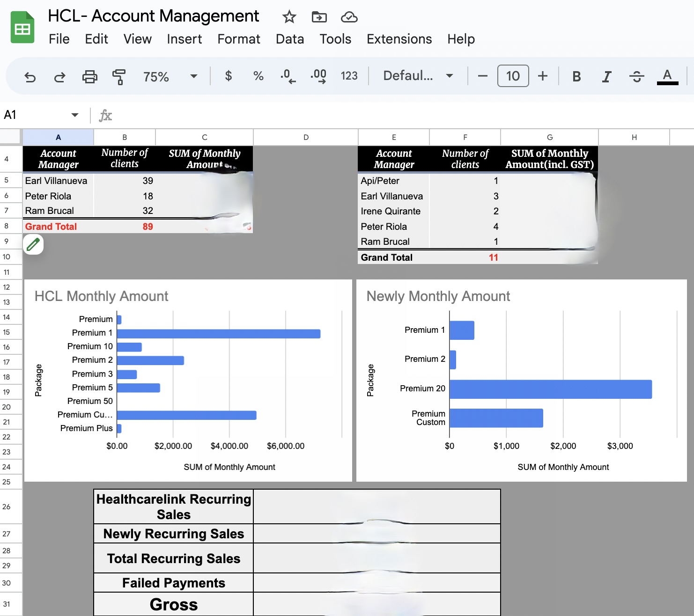Select the Failed Payments cell
694x616 pixels.
(174, 583)
